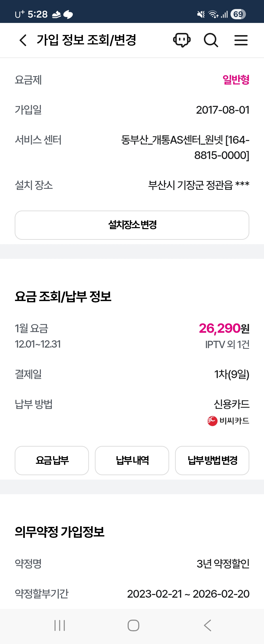Tap the 요금 조회/납부 정보 heading

(x=63, y=297)
